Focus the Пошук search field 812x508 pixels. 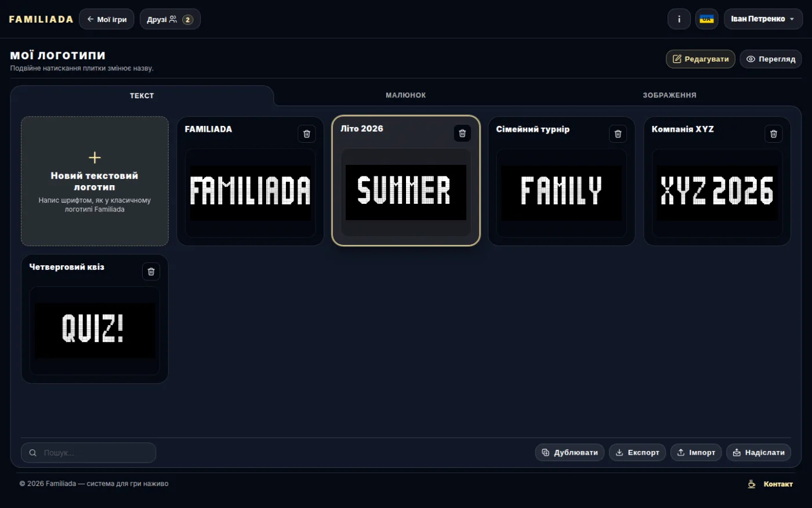point(89,453)
